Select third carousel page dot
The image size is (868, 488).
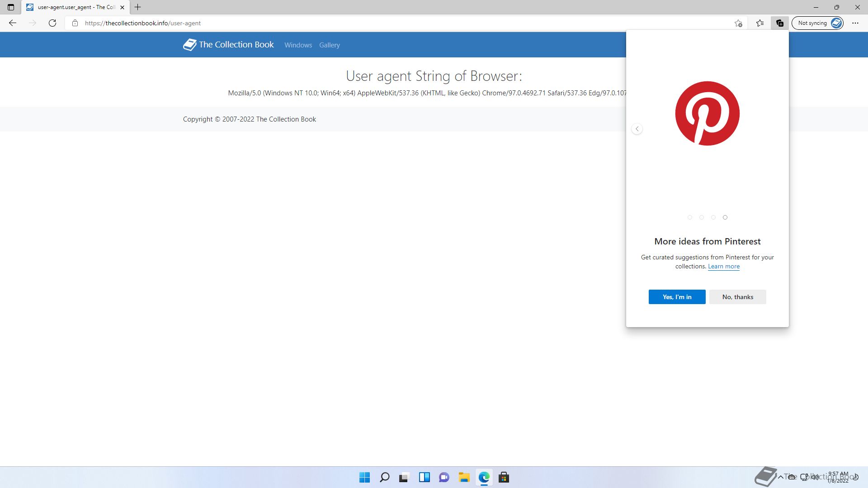713,217
